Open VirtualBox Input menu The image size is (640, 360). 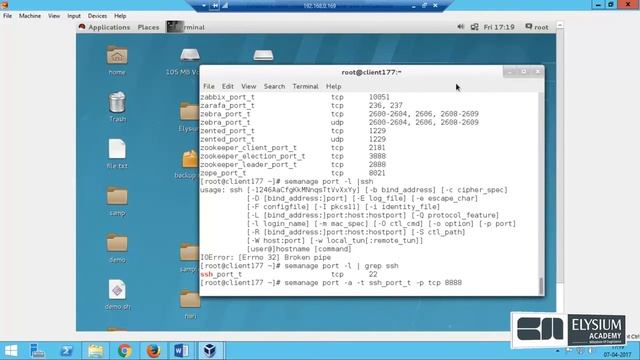[74, 16]
